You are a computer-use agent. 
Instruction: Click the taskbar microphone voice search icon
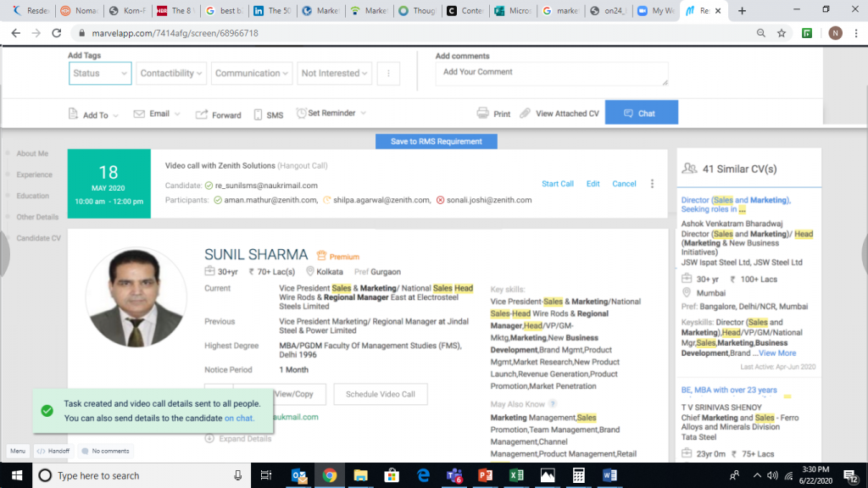(237, 475)
